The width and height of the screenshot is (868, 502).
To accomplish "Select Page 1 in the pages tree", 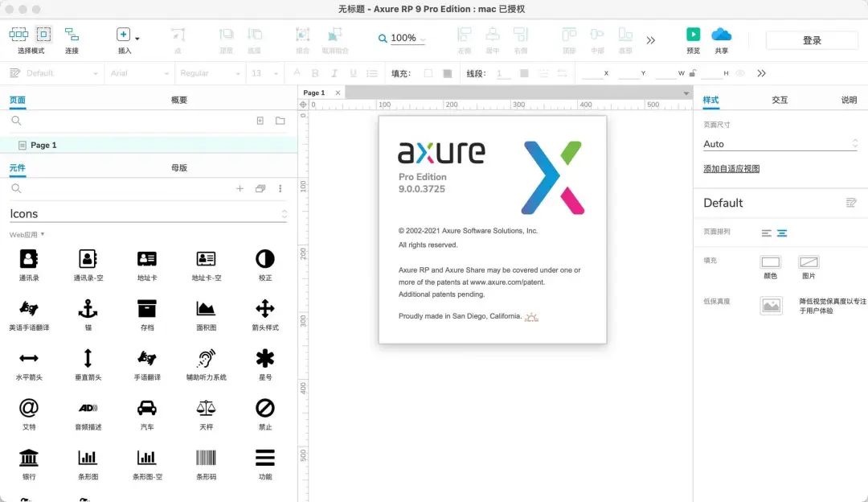I will (149, 145).
